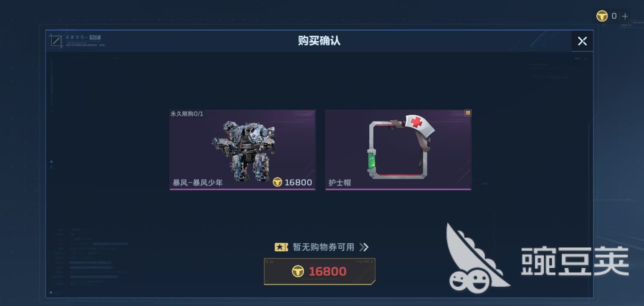Expand coupons via the double chevron arrow
Image resolution: width=644 pixels, height=306 pixels.
(364, 247)
